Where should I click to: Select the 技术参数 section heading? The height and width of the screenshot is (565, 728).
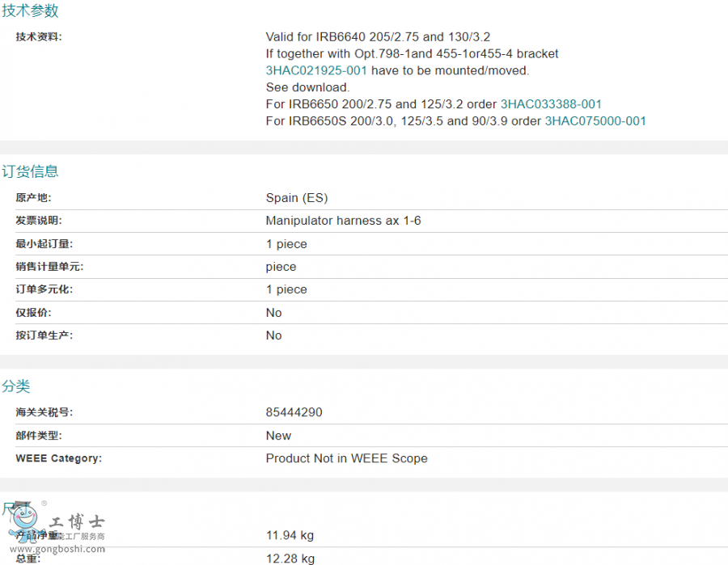point(30,11)
